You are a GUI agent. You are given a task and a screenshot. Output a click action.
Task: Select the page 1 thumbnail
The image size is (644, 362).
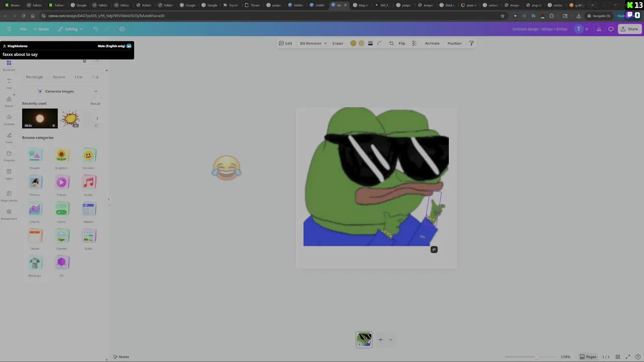[x=364, y=340]
